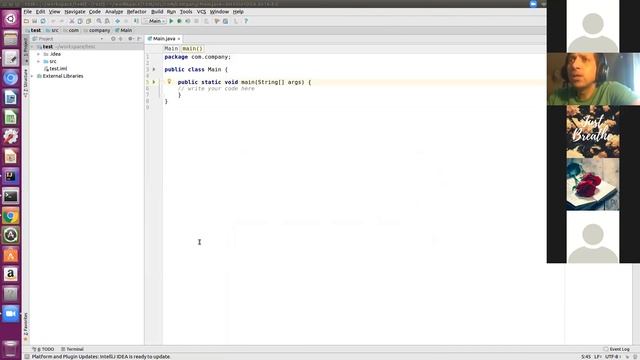Open Terminal from the Ubuntu launcher
This screenshot has width=640, height=360.
point(11,196)
